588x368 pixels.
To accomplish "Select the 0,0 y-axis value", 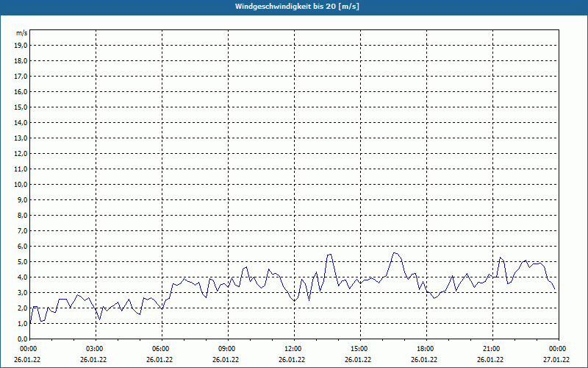I will pyautogui.click(x=22, y=339).
